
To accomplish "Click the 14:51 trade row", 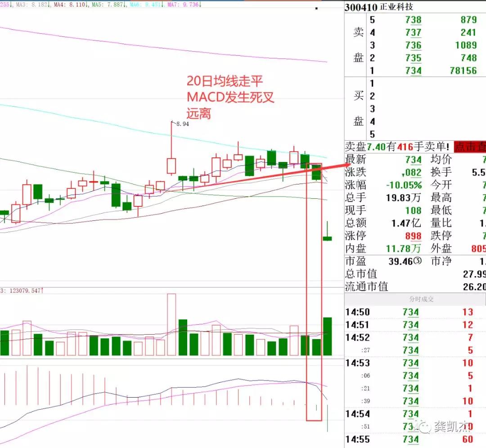I will pyautogui.click(x=415, y=325).
